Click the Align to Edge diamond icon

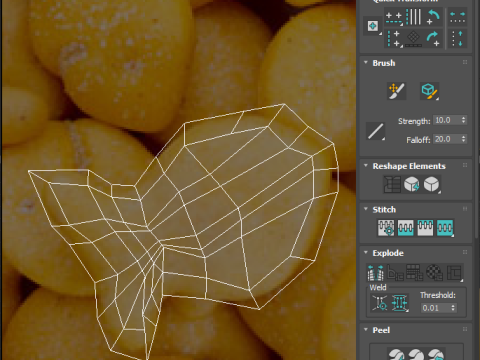click(x=414, y=38)
